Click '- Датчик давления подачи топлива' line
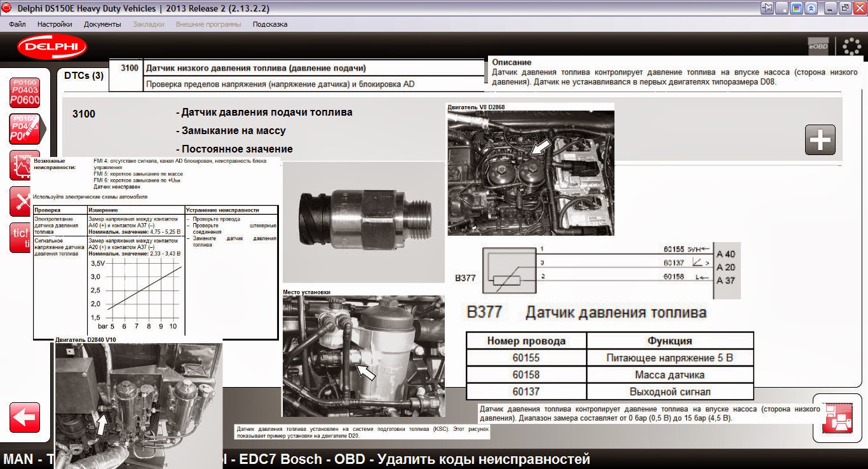 point(264,112)
